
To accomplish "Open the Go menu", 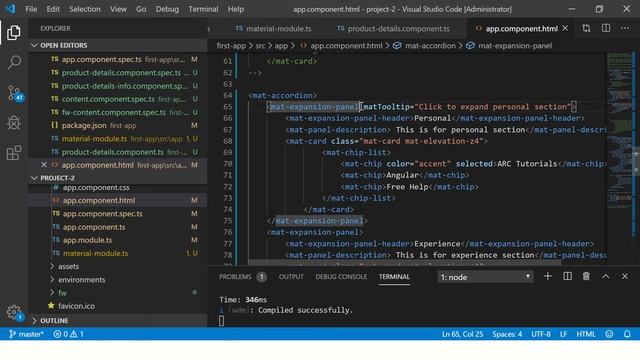I will (141, 9).
